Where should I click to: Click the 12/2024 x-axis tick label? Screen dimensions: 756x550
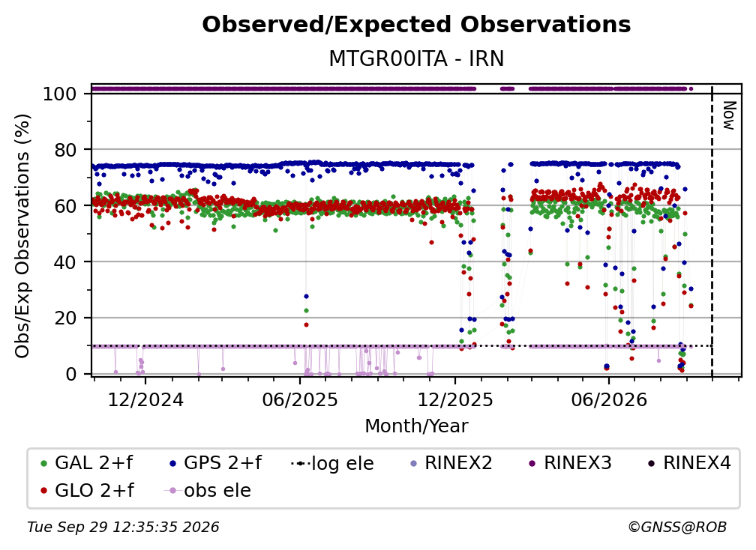coord(145,400)
